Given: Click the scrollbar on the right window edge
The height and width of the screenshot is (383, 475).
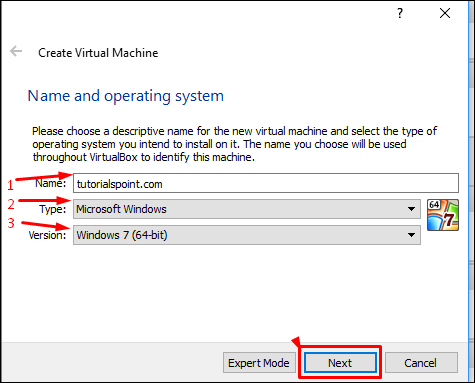Looking at the screenshot, I should coord(472,192).
